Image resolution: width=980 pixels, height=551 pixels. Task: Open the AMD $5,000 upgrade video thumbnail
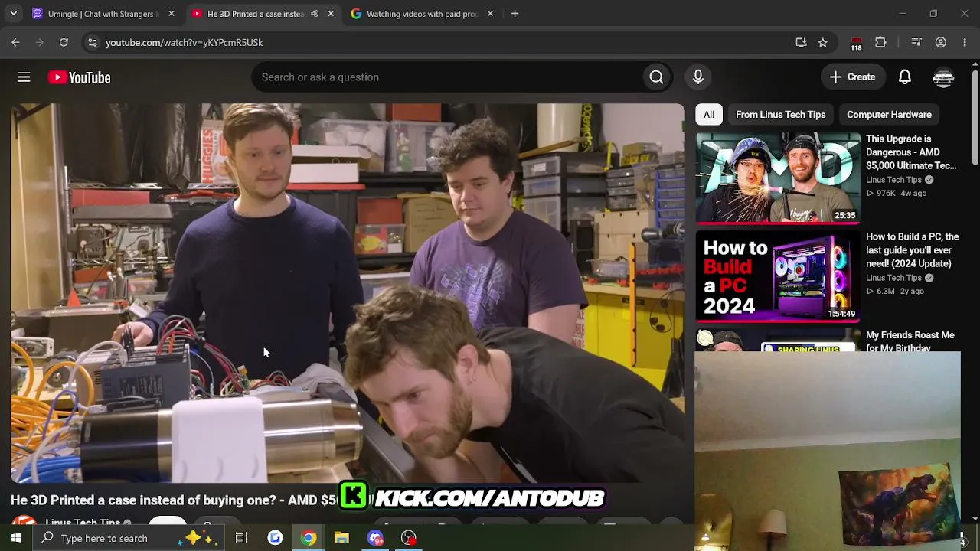[778, 178]
